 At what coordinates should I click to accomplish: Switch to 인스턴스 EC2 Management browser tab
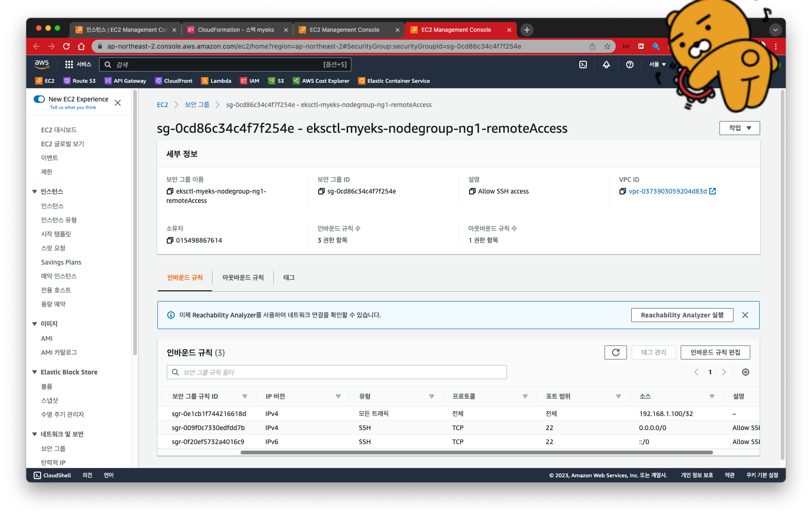[x=126, y=30]
